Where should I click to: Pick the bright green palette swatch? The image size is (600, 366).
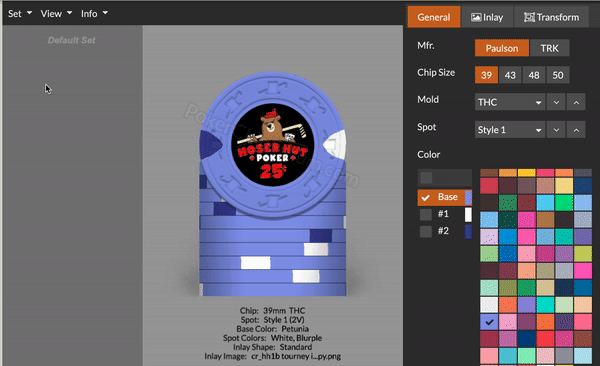pos(564,203)
